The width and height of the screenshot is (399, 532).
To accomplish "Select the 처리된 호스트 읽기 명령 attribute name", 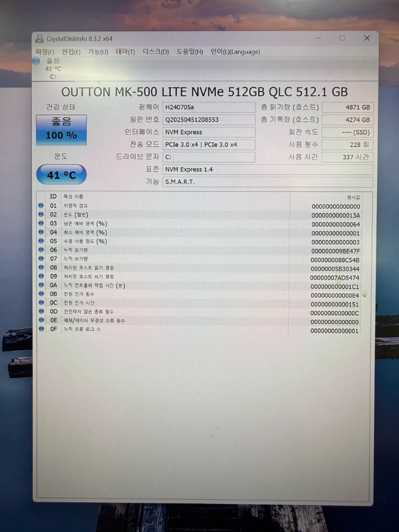I will (x=89, y=268).
